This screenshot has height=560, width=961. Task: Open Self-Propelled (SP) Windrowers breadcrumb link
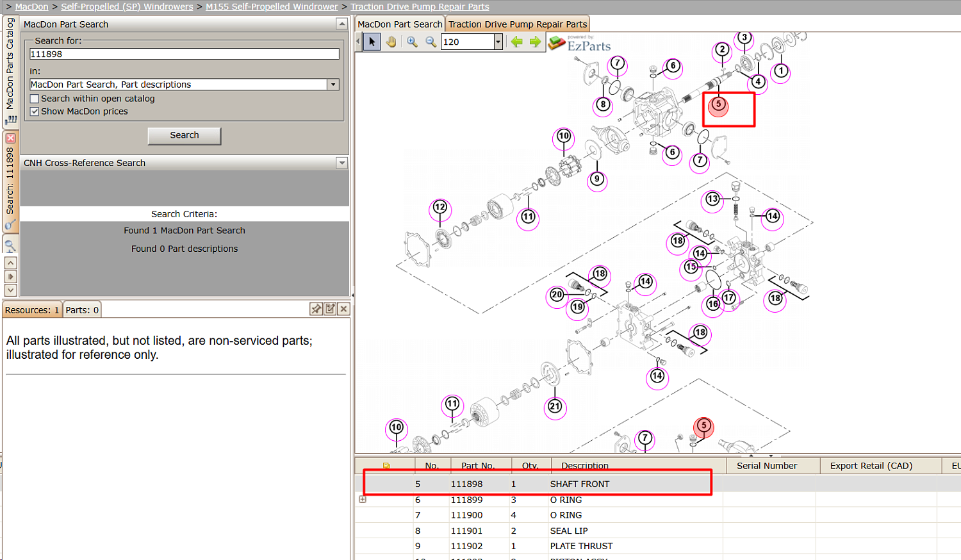127,6
